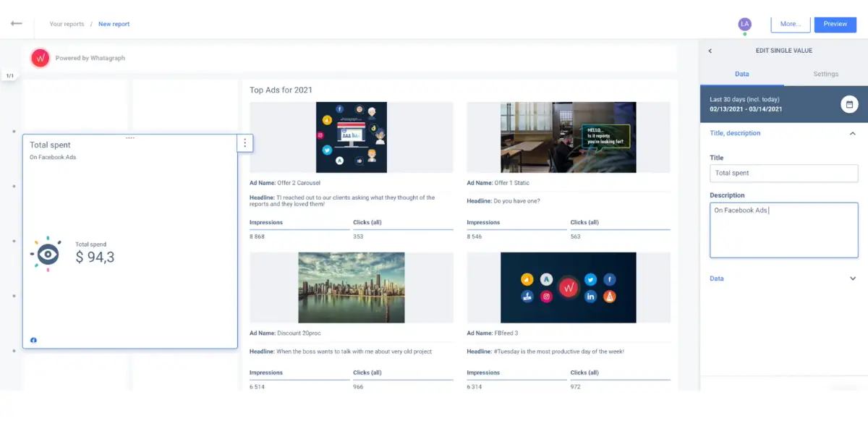Click the back arrow in the top bar
The width and height of the screenshot is (868, 434).
pyautogui.click(x=16, y=23)
